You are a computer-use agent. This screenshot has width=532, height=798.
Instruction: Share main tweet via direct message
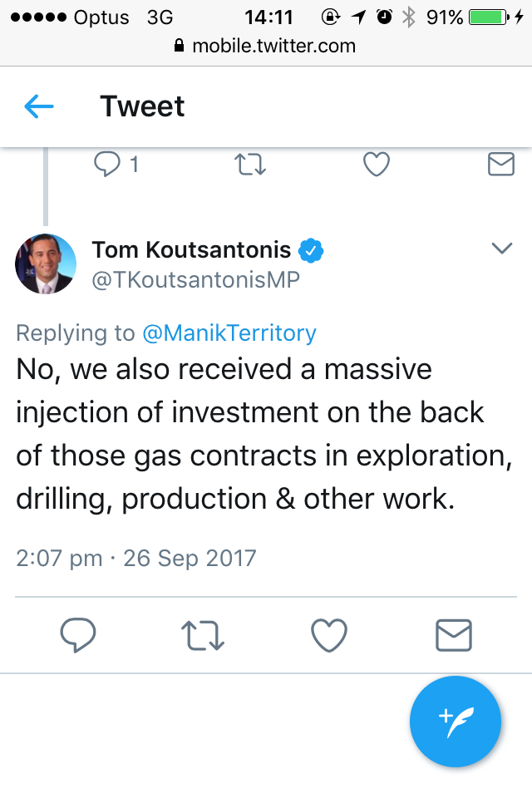point(454,636)
